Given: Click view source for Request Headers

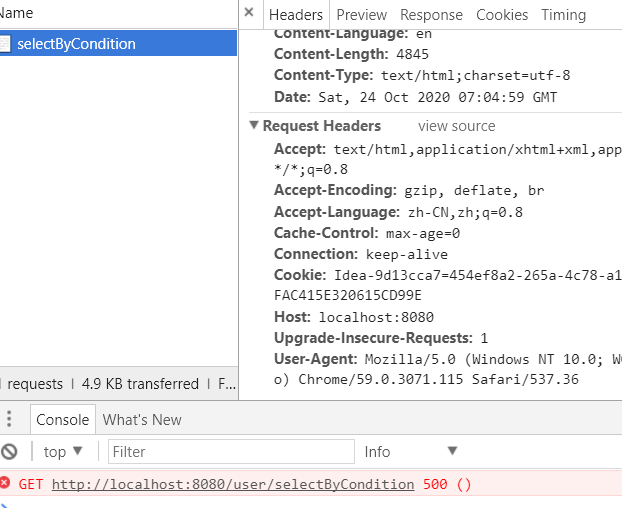Looking at the screenshot, I should point(456,126).
